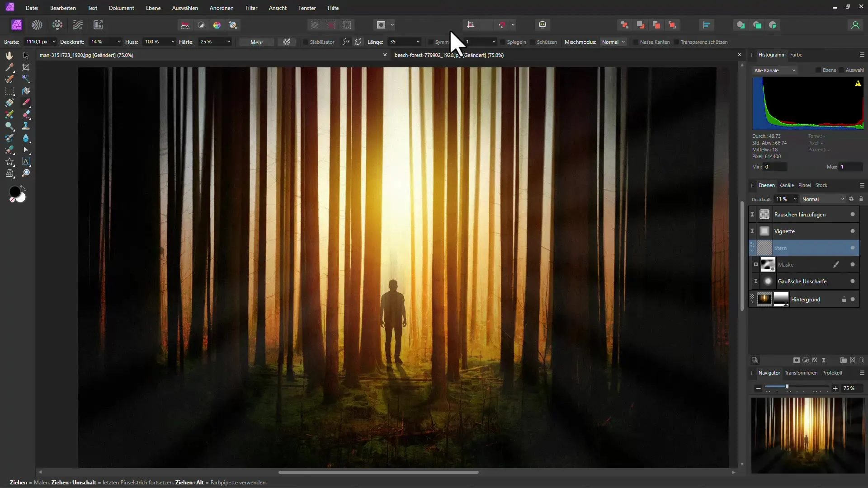
Task: Apply Auto Colors from toolbar
Action: 217,25
